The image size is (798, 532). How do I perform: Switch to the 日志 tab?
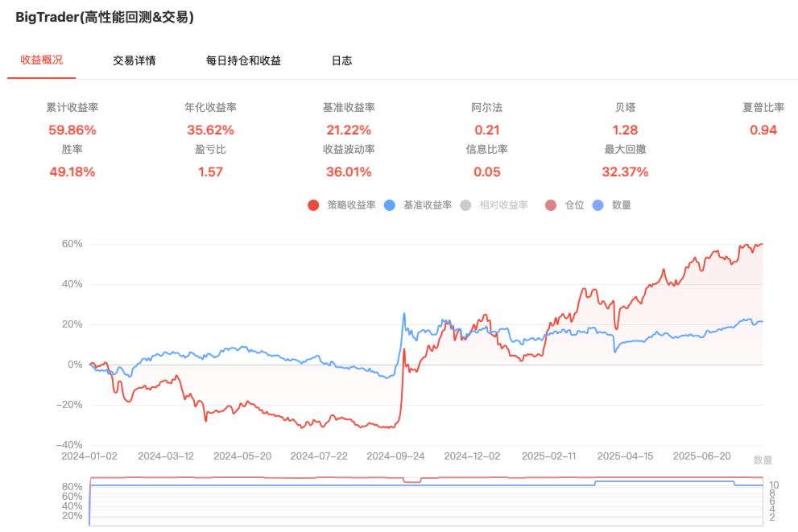coord(341,60)
